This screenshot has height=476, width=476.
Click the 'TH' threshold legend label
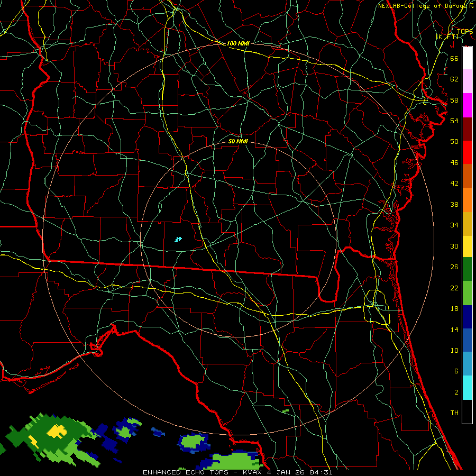(x=454, y=413)
